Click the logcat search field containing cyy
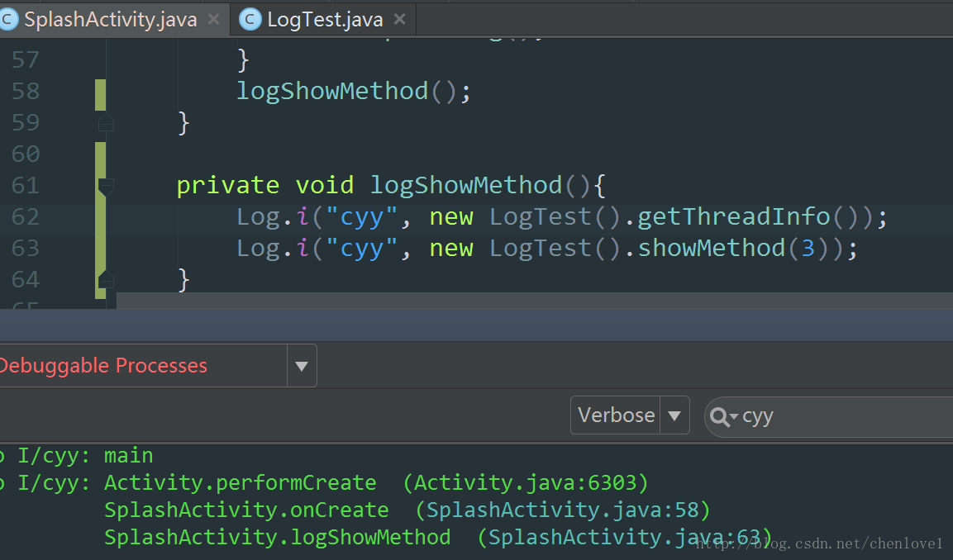This screenshot has width=953, height=560. (x=830, y=416)
